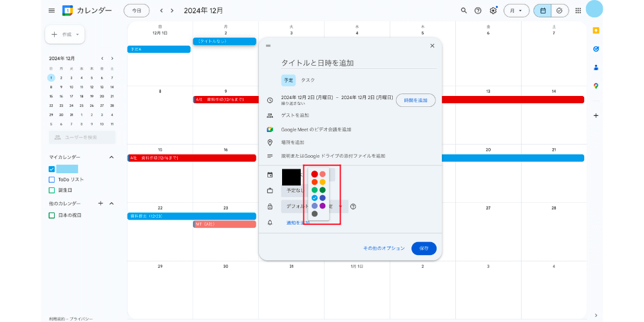Open the 予定なし availability dropdown
The image size is (644, 322).
pyautogui.click(x=294, y=191)
